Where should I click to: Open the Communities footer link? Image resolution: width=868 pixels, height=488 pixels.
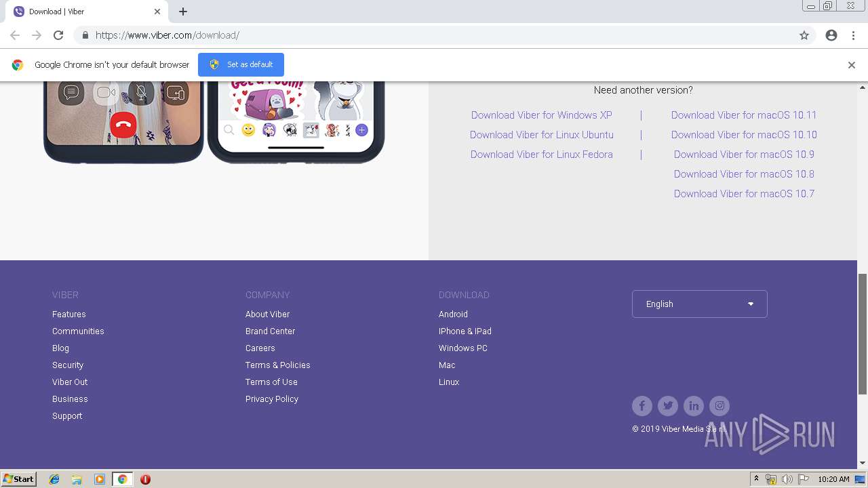pos(78,331)
